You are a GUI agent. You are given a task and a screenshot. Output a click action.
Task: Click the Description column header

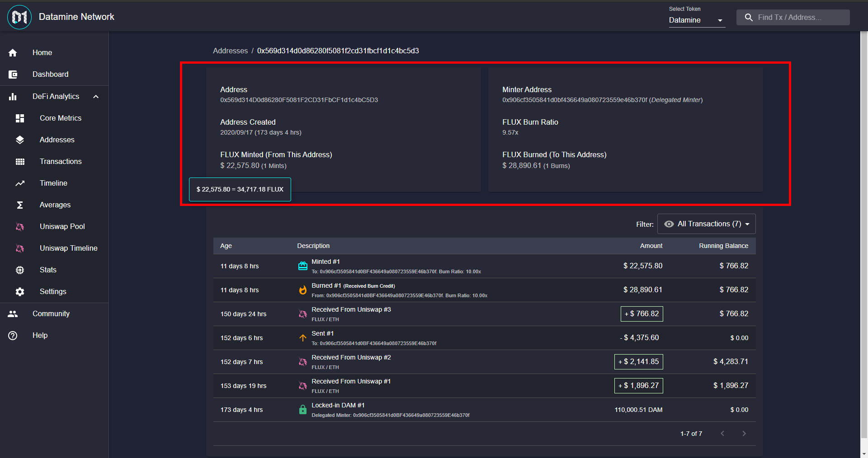[x=313, y=246]
